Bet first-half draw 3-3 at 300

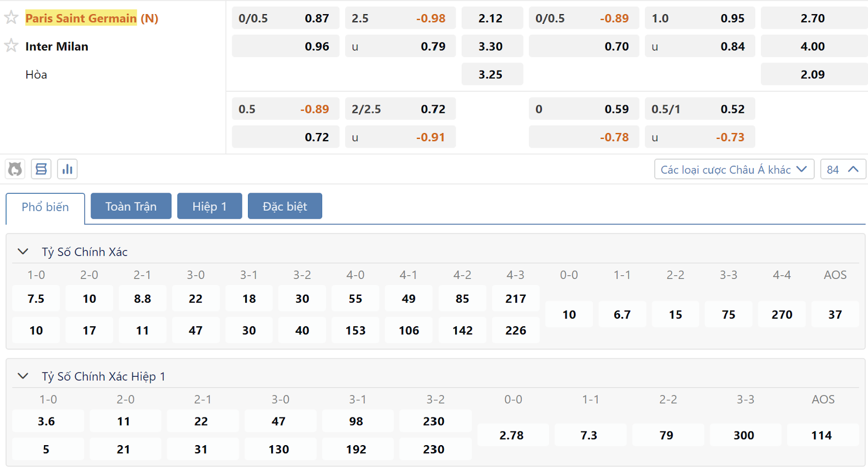click(x=745, y=435)
